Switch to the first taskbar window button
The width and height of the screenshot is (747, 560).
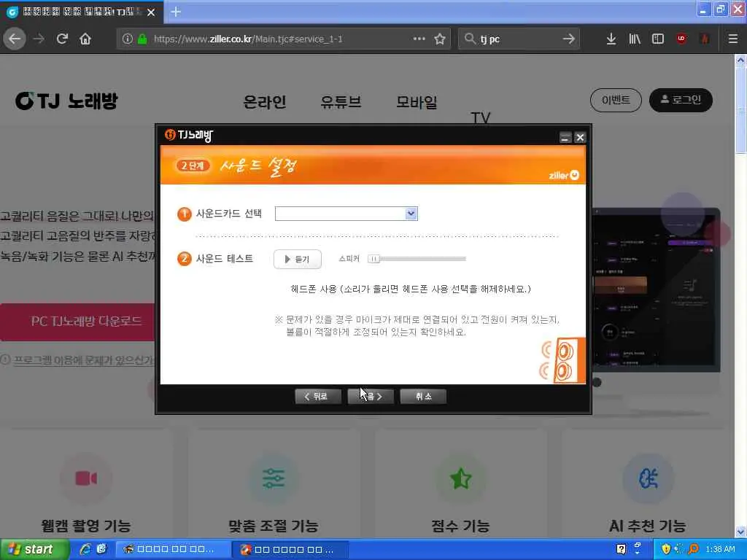(172, 550)
